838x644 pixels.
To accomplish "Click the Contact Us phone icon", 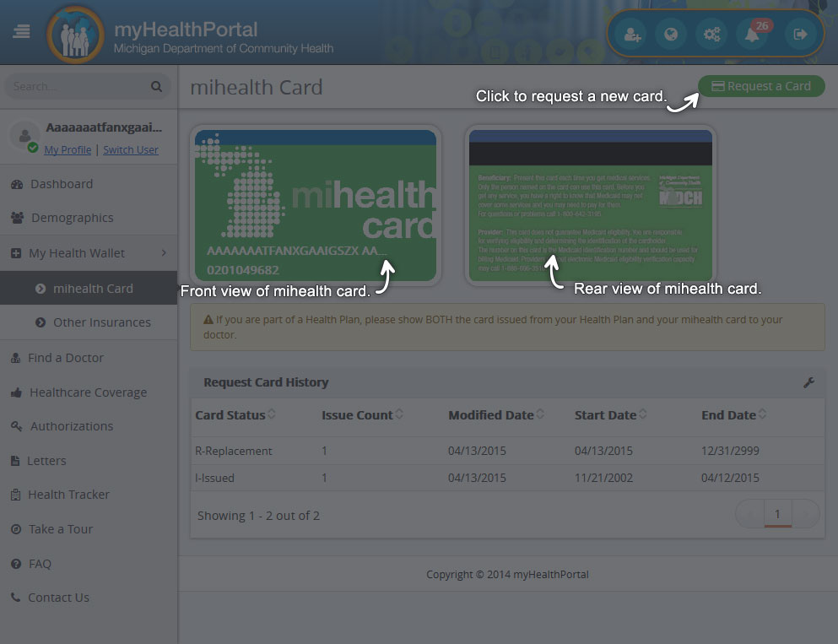I will (15, 598).
